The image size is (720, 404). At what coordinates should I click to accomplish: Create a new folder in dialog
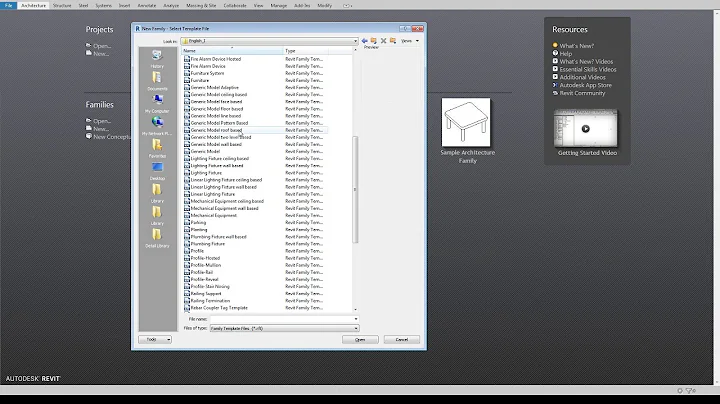click(393, 41)
